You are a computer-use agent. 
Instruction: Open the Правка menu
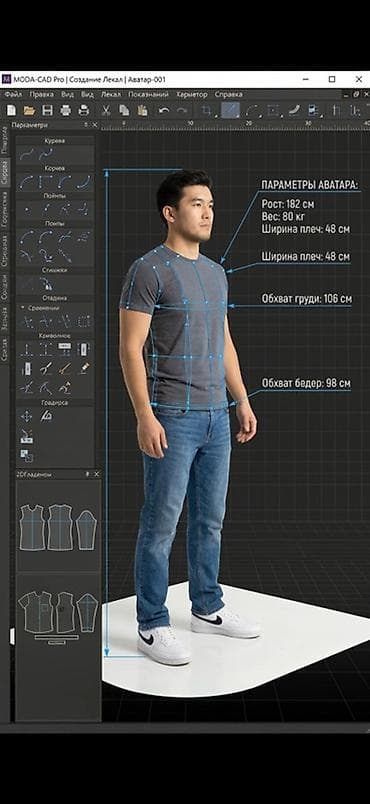tap(42, 95)
